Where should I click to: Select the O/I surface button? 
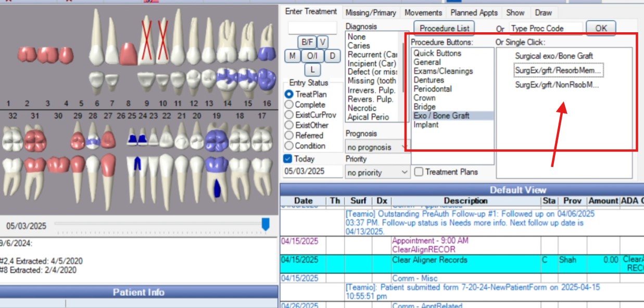tap(312, 56)
